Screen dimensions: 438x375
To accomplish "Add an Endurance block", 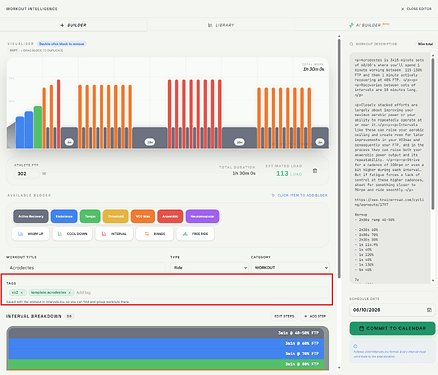I will 64,216.
